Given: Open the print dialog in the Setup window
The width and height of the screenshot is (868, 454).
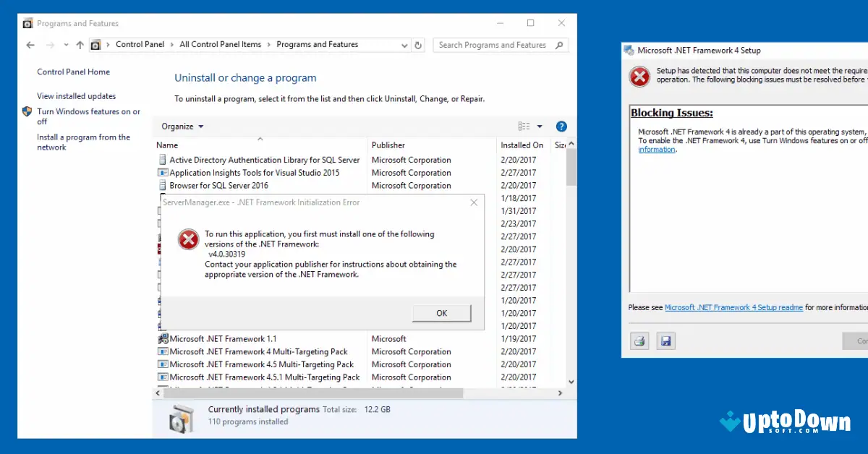Looking at the screenshot, I should pyautogui.click(x=639, y=340).
